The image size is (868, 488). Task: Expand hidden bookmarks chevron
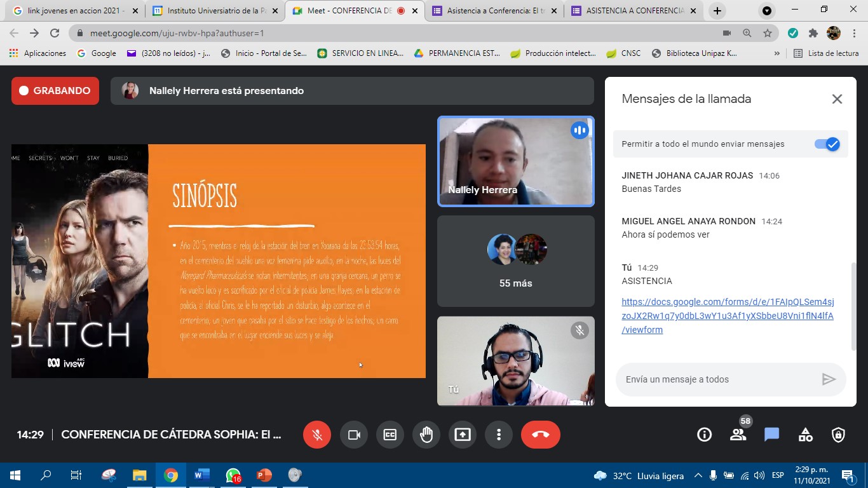point(776,53)
